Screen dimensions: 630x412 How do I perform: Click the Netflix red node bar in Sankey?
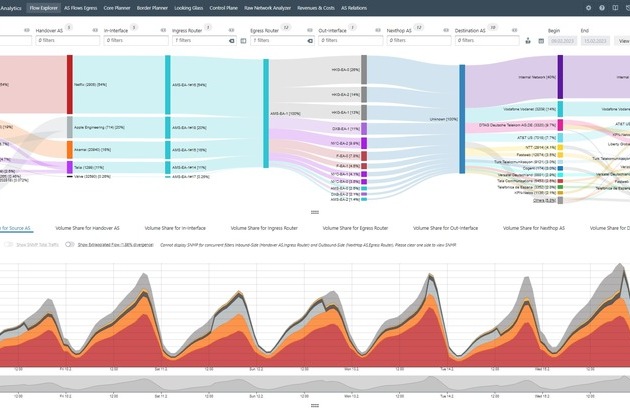click(x=70, y=84)
